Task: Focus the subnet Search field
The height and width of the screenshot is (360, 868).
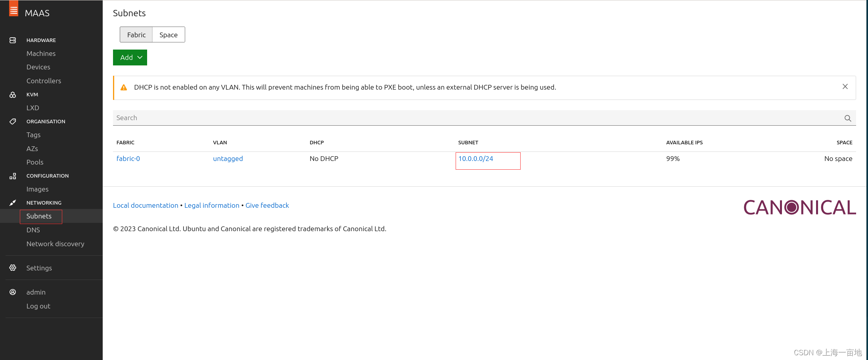Action: pos(484,118)
